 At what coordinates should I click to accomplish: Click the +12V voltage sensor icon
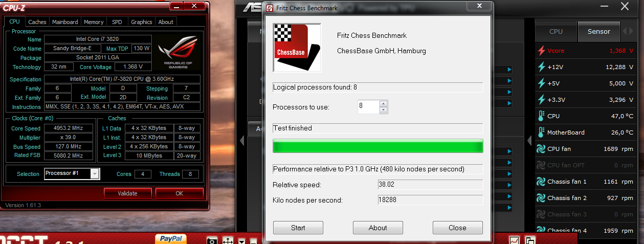(x=541, y=67)
